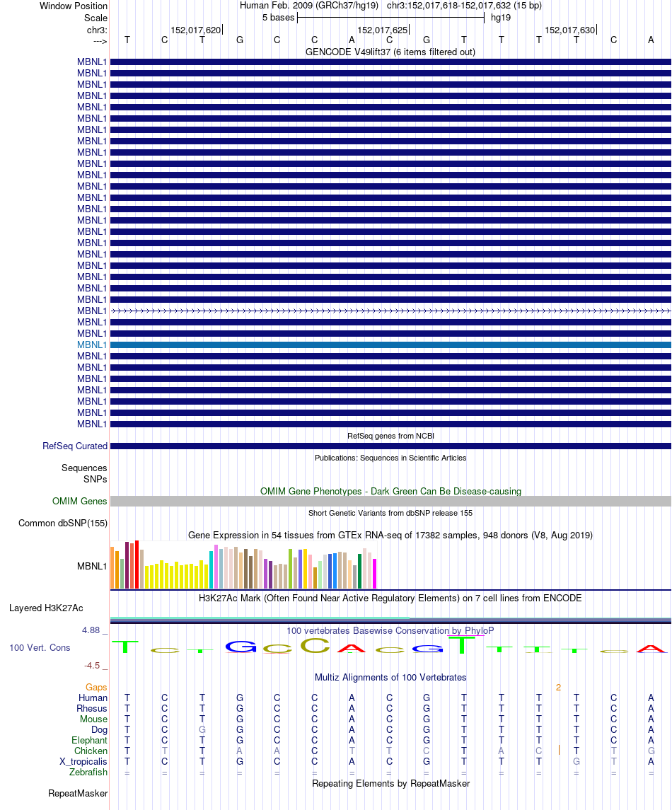Open RefSeq genes from NCBI title
The width and height of the screenshot is (672, 810).
coord(390,436)
